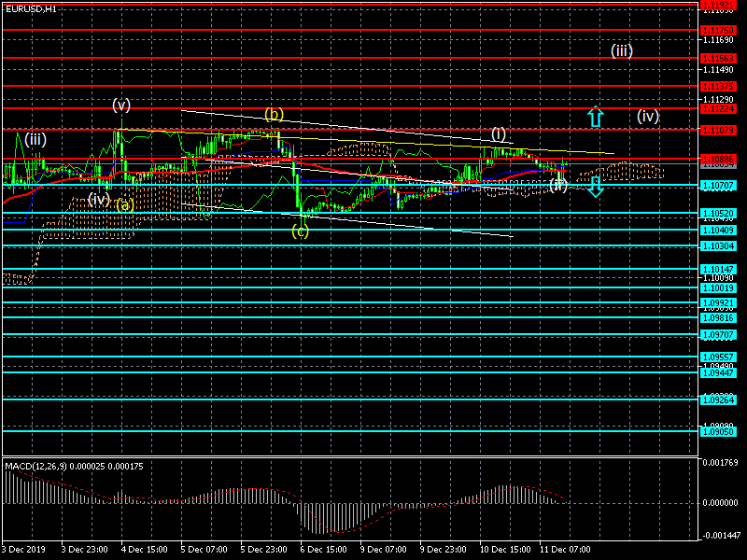This screenshot has width=747, height=560.
Task: Click the cyan down arrow on chart
Action: tap(596, 186)
